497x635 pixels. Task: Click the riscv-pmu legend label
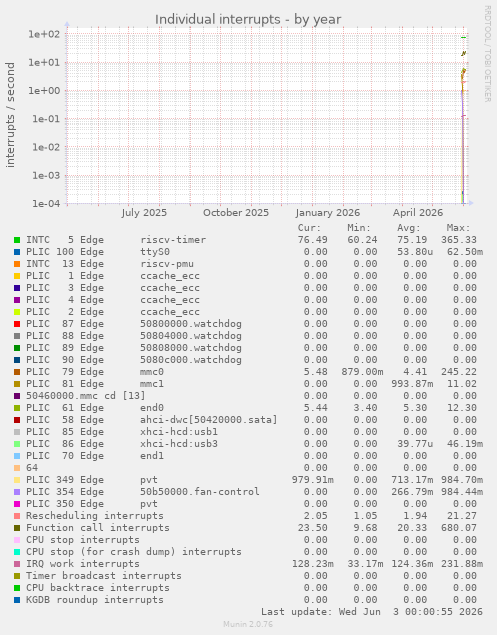click(x=167, y=264)
